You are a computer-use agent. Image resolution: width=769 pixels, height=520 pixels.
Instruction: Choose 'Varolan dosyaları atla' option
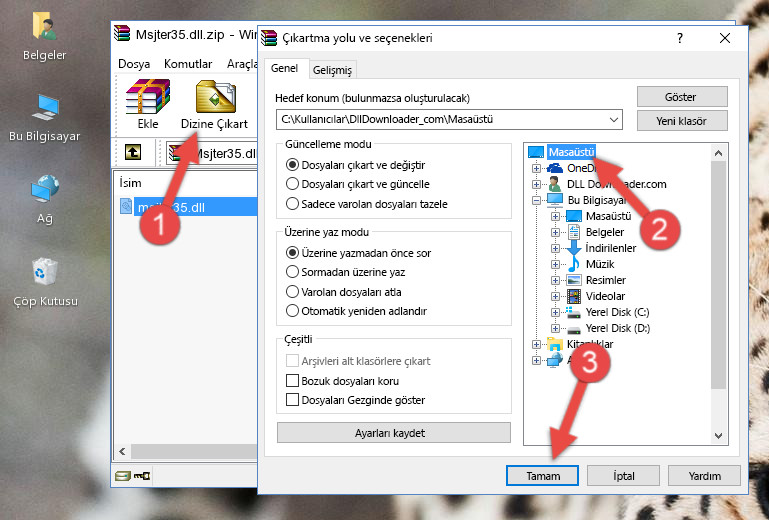click(x=292, y=292)
